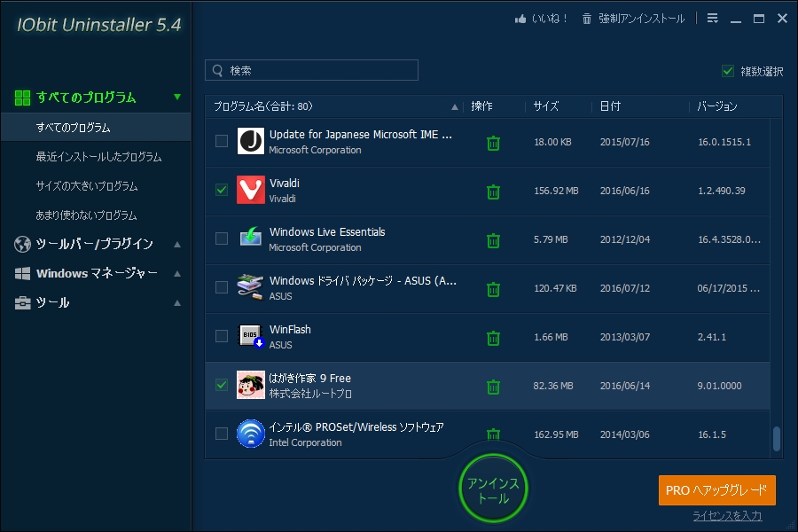Click the toolbox icon beside ツール
Viewport: 798px width, 532px height.
(x=22, y=303)
